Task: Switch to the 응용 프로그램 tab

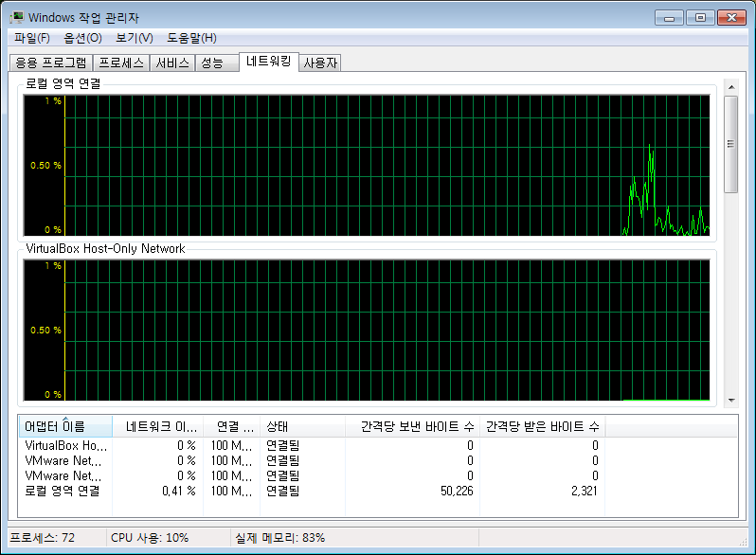Action: coord(51,63)
